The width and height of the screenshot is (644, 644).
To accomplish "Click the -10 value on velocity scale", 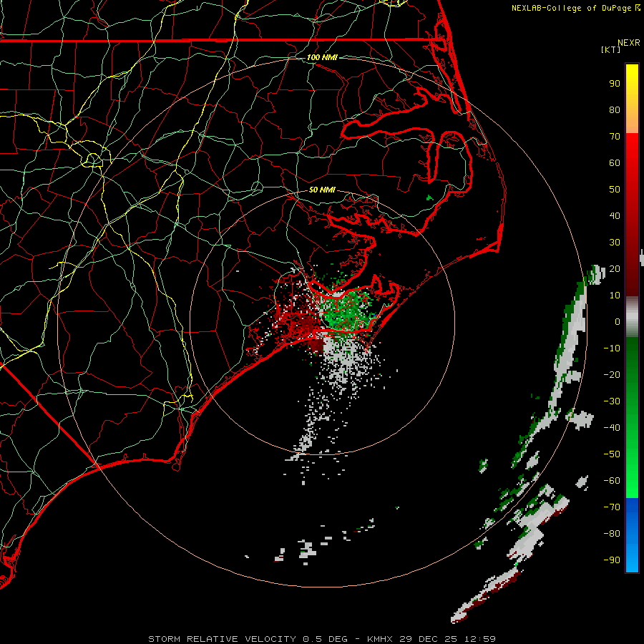I will (x=612, y=348).
